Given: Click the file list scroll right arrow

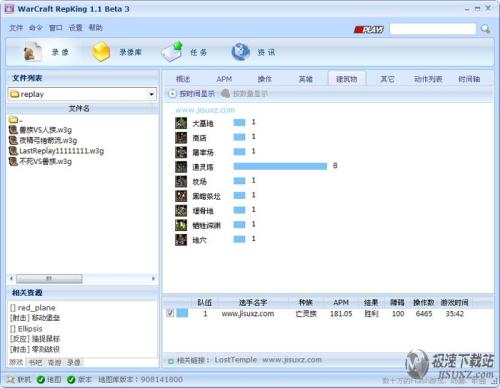Looking at the screenshot, I should tap(153, 278).
